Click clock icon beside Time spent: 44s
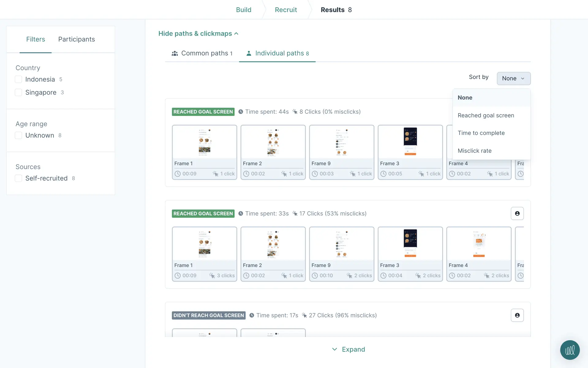The width and height of the screenshot is (588, 368). pyautogui.click(x=241, y=112)
